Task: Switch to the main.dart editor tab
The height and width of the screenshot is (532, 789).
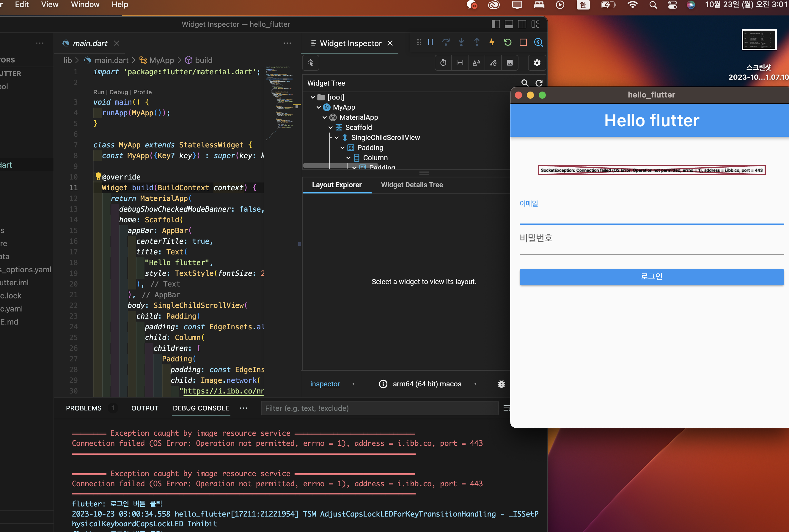Action: coord(90,43)
